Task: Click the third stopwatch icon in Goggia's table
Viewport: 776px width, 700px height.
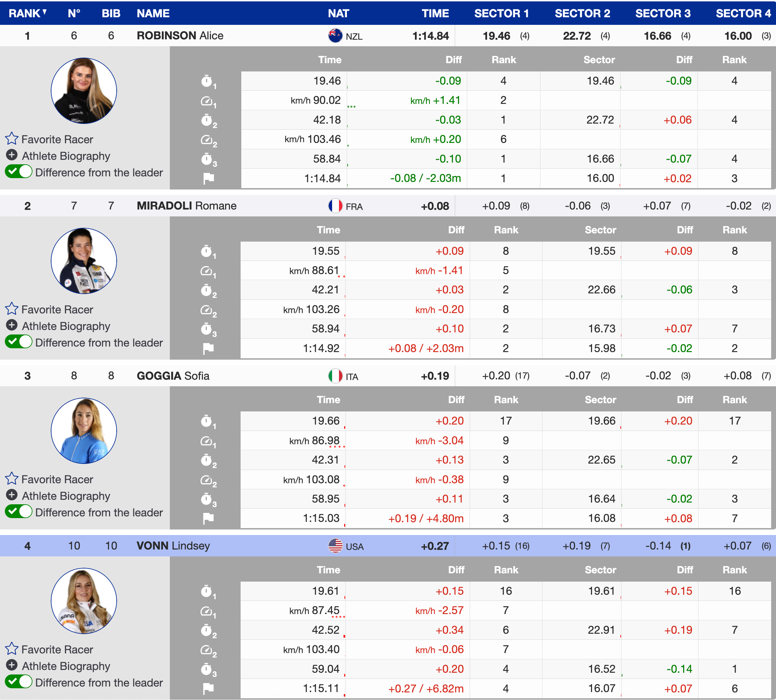Action: coord(207,499)
